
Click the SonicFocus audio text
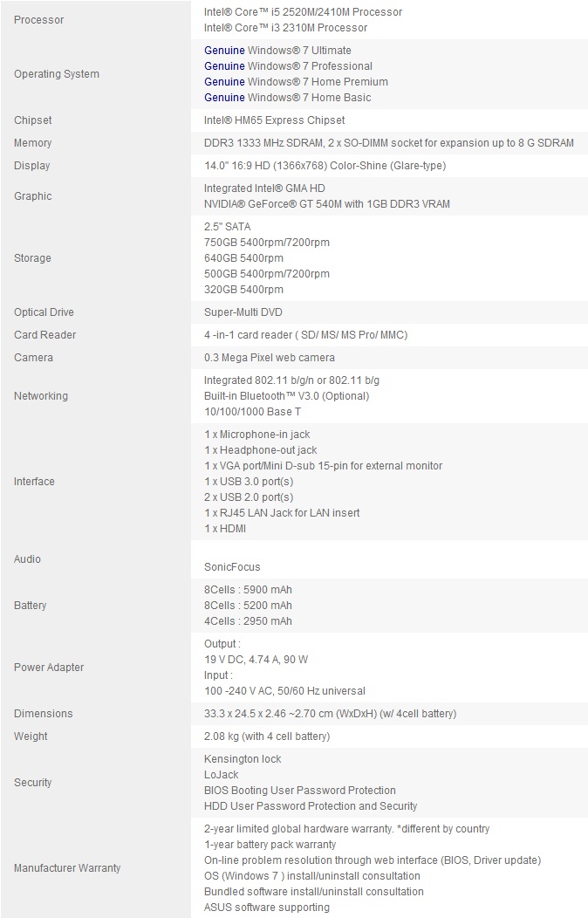tap(232, 567)
